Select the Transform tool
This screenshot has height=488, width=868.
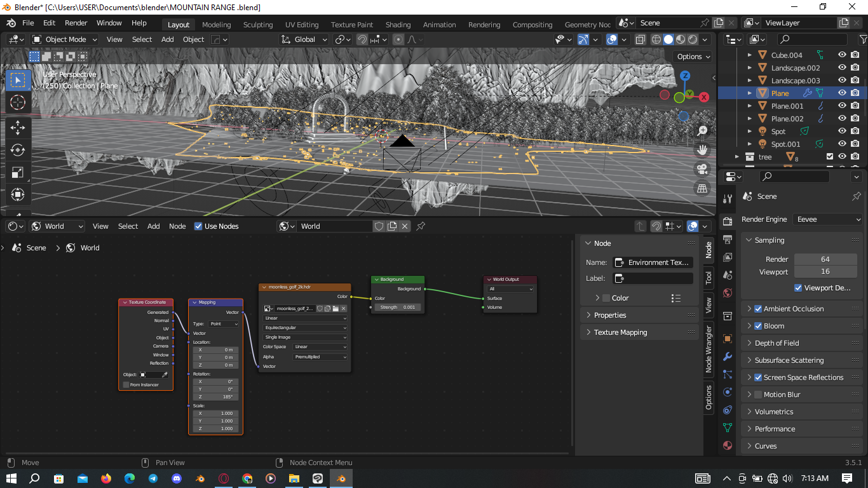tap(18, 194)
